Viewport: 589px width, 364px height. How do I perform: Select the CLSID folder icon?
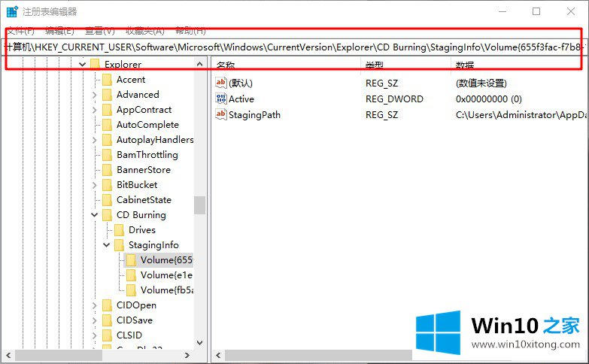[108, 335]
